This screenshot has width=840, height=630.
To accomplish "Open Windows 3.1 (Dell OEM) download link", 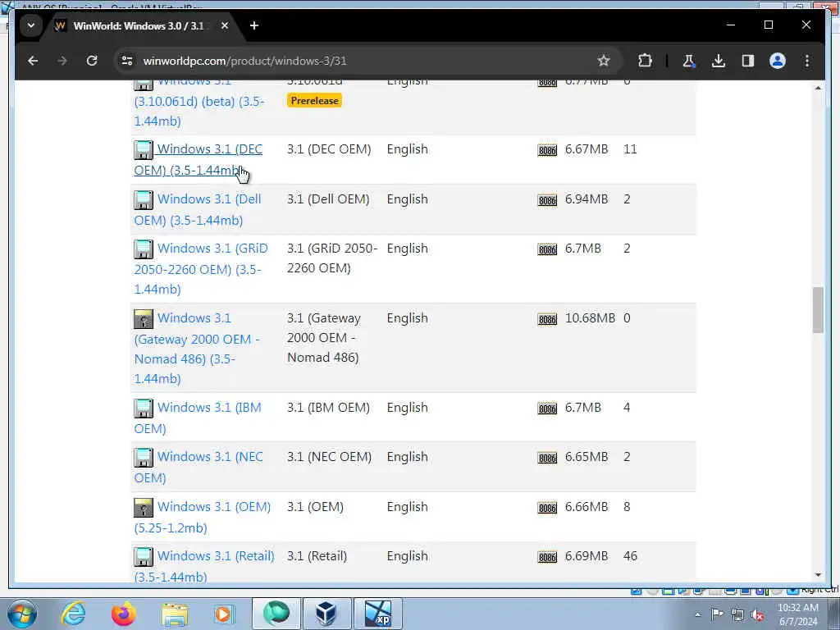I will 198,209.
